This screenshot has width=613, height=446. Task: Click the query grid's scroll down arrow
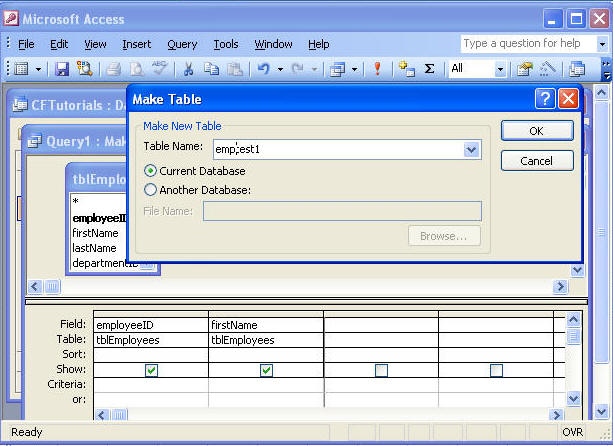(573, 398)
